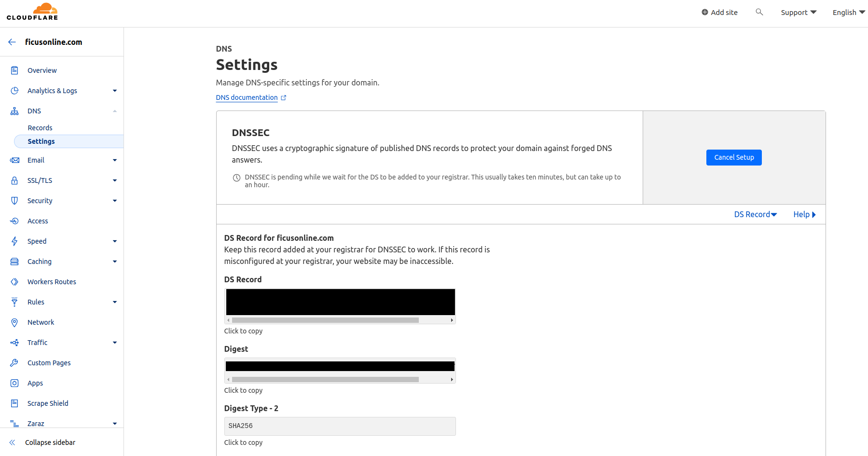The width and height of the screenshot is (868, 456).
Task: Open the Support dropdown
Action: click(x=799, y=13)
